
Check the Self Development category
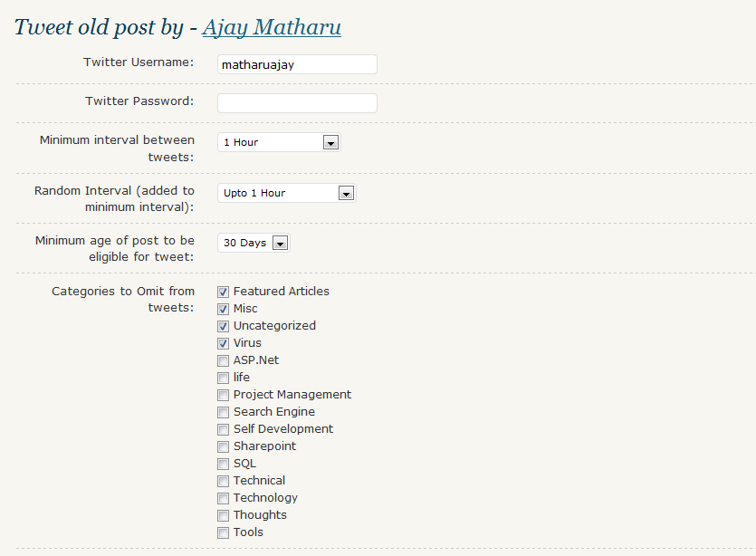point(223,430)
